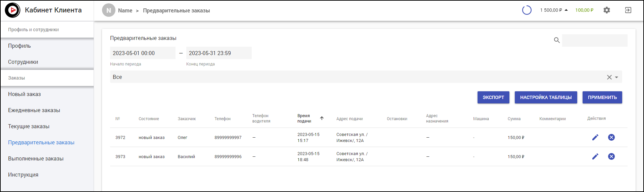Clear the Все filter selection
This screenshot has height=192, width=644.
(x=609, y=77)
